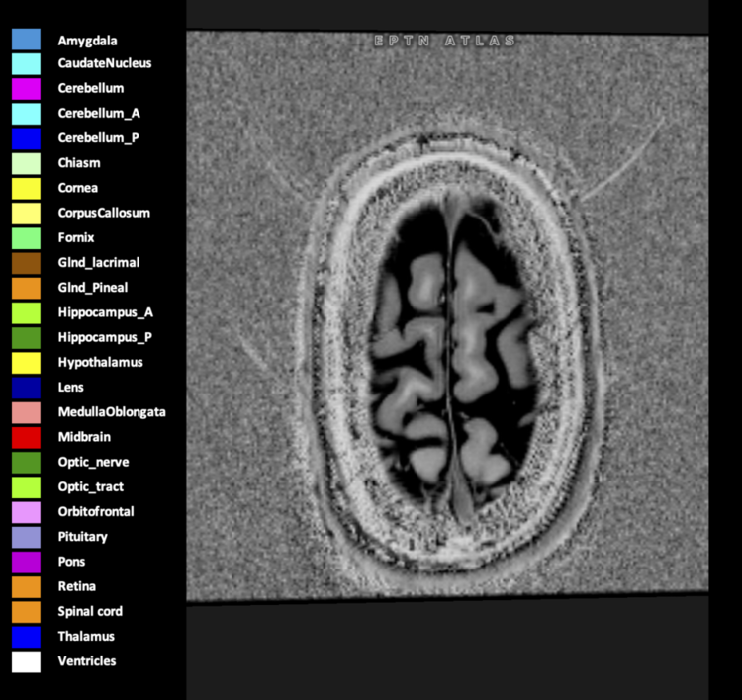Select the Hippocampus_A swatch
Viewport: 742px width, 700px height.
coord(26,313)
